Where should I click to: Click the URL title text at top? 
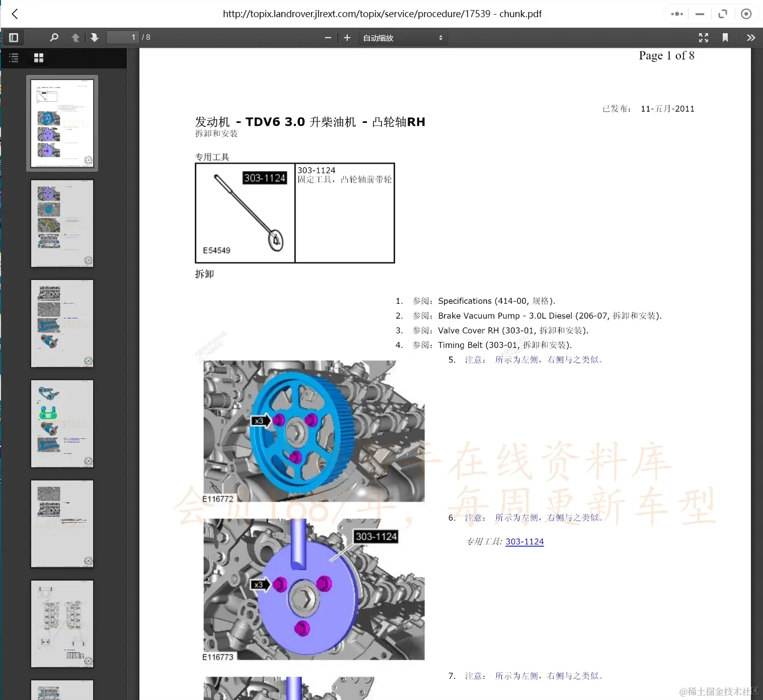pos(382,14)
